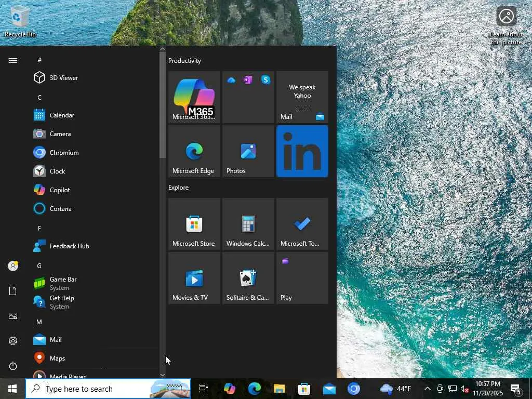Open Copilot from the taskbar
The height and width of the screenshot is (399, 532).
coord(229,389)
